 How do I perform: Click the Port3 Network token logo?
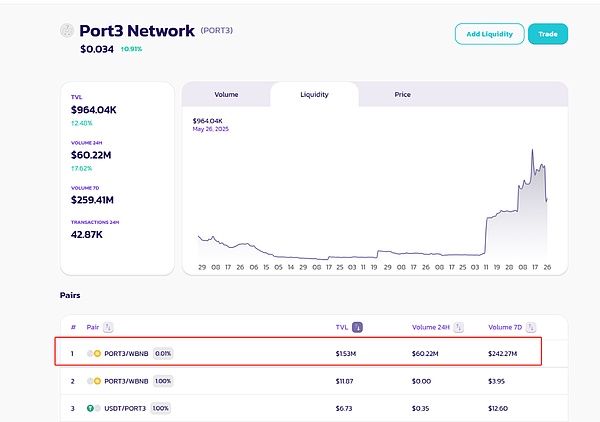click(67, 31)
